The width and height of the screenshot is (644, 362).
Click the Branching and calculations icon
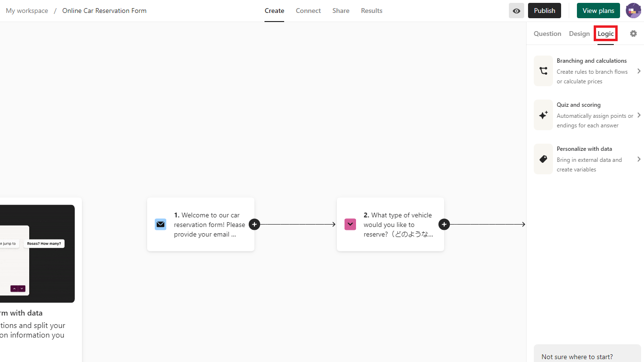pos(543,71)
